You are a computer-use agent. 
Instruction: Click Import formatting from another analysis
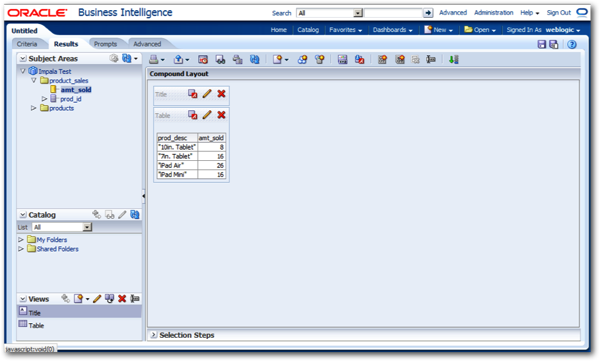coord(359,59)
